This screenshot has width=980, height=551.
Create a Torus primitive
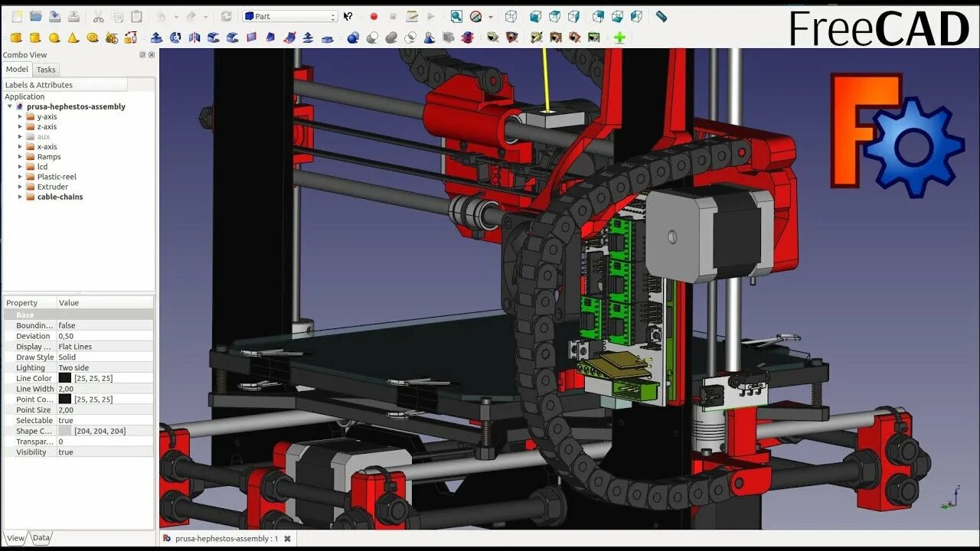[92, 37]
